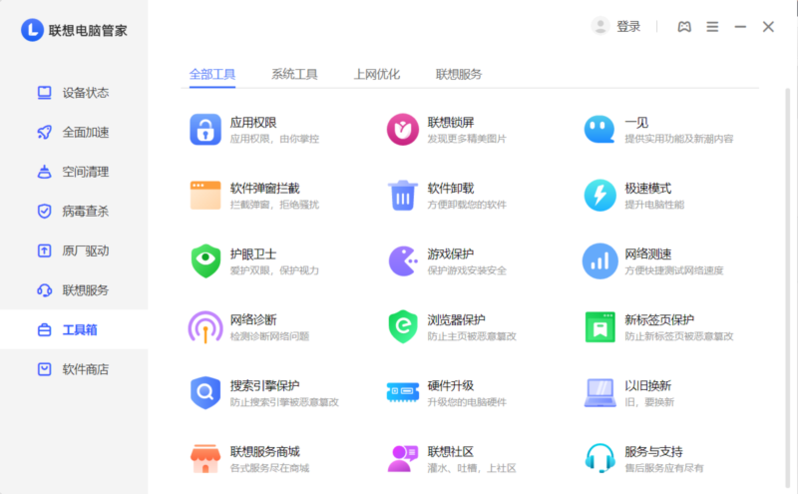Activate 极速模式 lightning bolt icon
Viewport: 798px width, 494px height.
(600, 195)
